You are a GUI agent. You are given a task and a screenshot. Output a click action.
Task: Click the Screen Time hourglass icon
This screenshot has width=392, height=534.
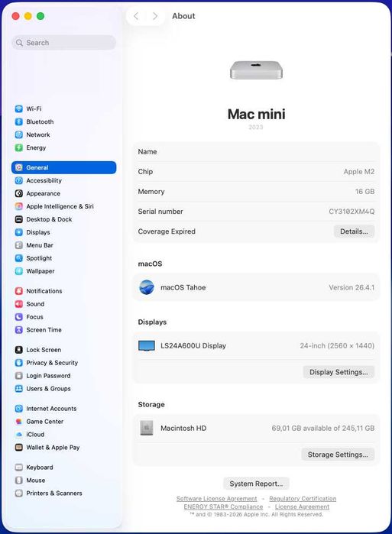point(19,330)
